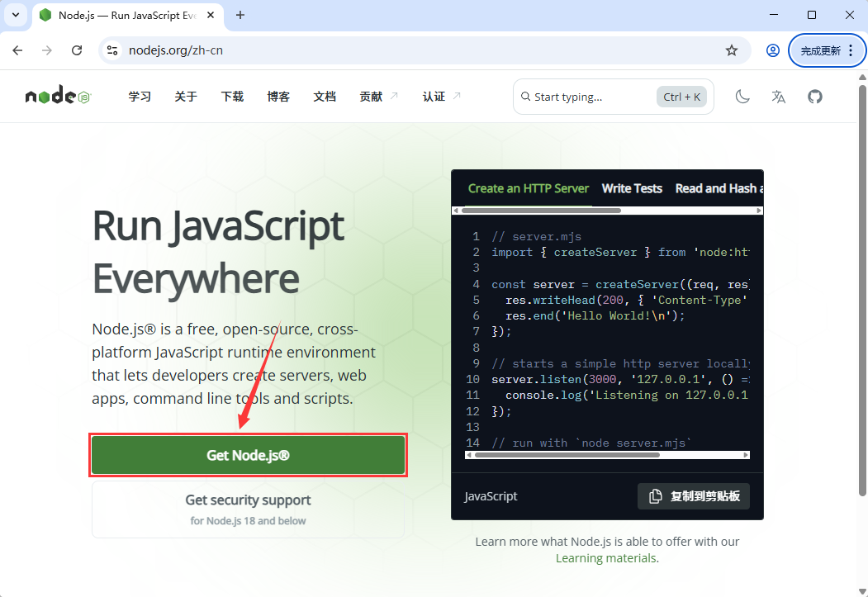Open Chrome profile avatar icon

tap(773, 50)
